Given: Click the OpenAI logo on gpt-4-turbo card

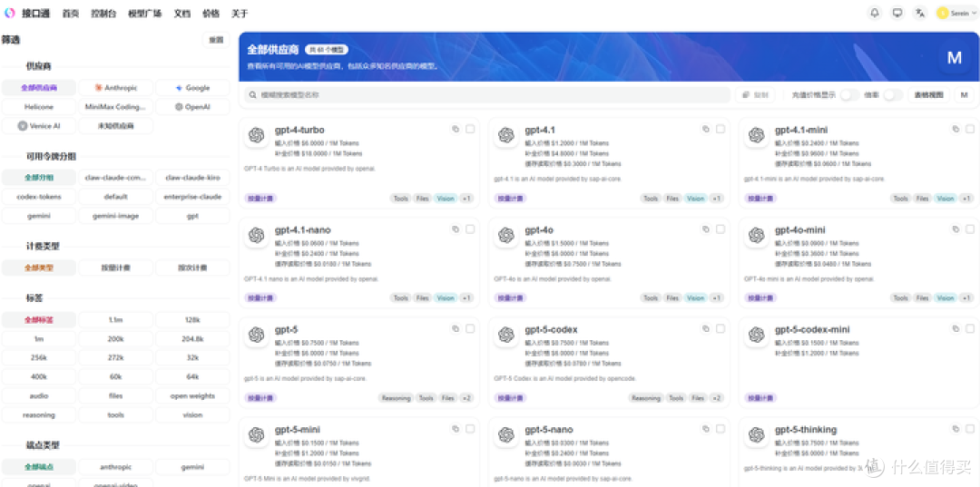Looking at the screenshot, I should [x=256, y=135].
